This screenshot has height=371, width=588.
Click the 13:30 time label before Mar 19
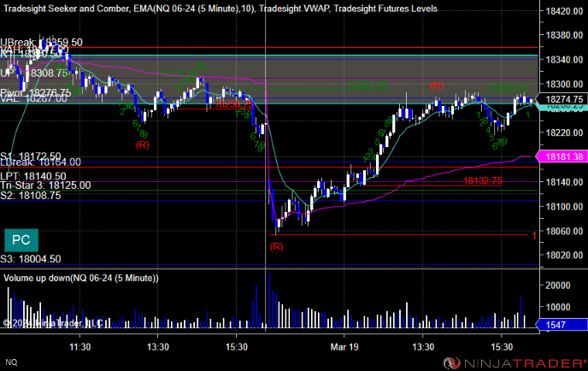pos(158,347)
